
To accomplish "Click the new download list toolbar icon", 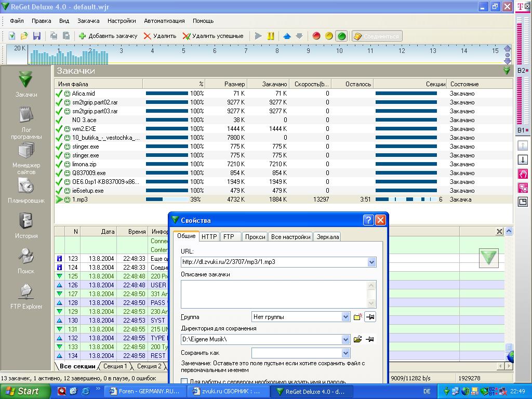I will pos(12,36).
